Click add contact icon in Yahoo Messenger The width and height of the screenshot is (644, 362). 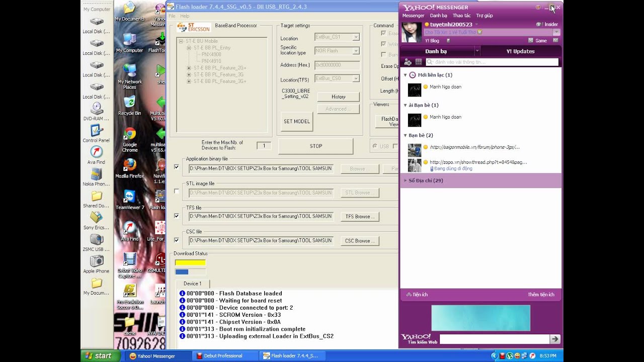408,62
